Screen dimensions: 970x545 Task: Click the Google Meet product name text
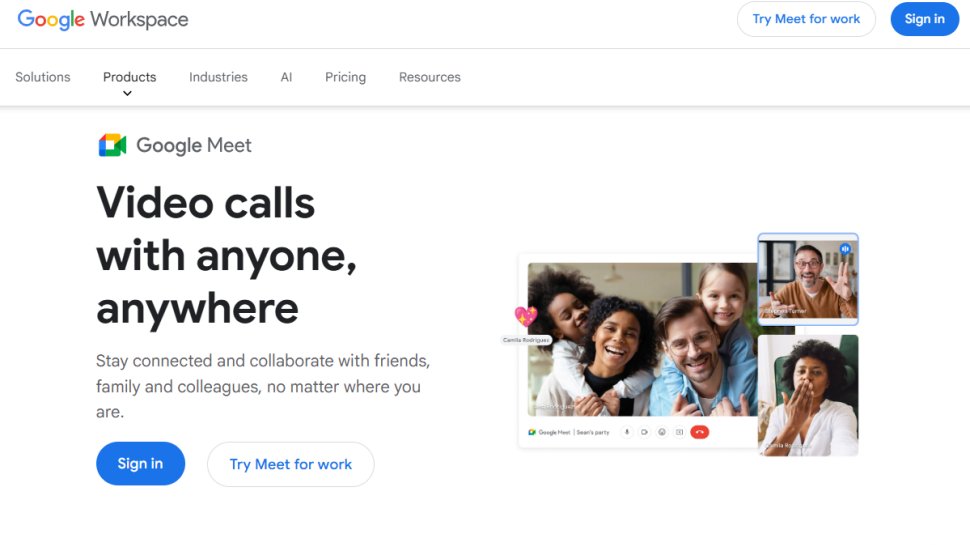[194, 145]
